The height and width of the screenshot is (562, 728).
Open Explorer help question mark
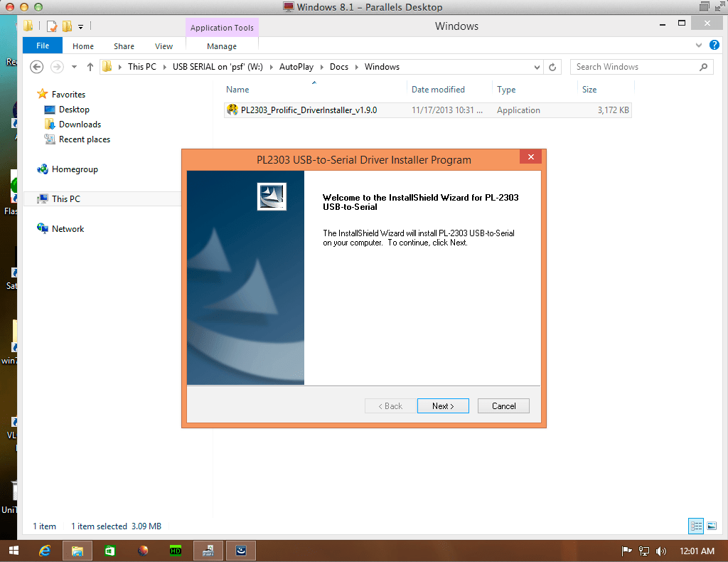point(714,45)
